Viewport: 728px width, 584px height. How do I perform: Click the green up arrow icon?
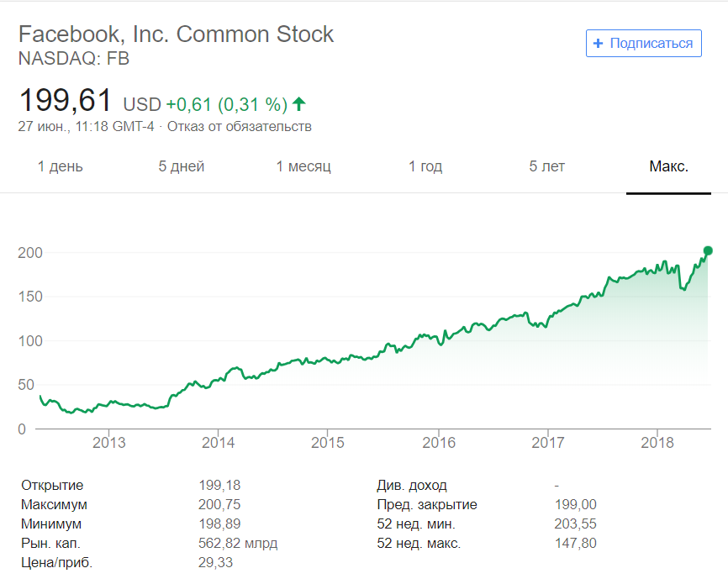click(x=299, y=104)
